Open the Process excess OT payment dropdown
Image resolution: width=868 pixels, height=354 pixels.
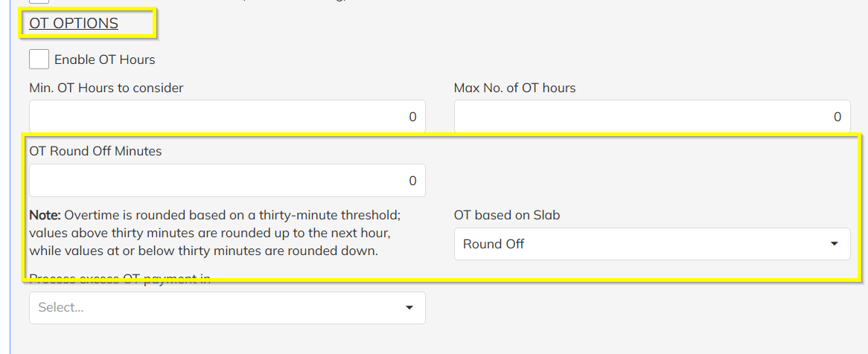tap(227, 308)
